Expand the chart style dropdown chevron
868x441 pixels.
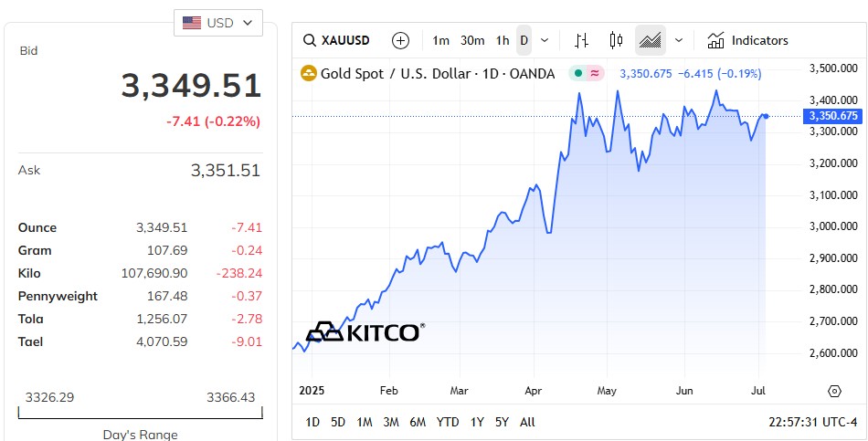point(679,40)
